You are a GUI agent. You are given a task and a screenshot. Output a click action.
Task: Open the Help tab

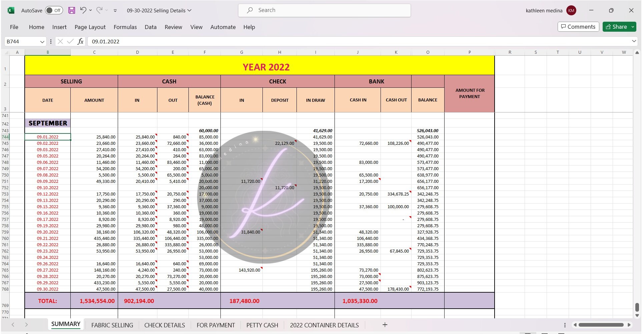(249, 27)
